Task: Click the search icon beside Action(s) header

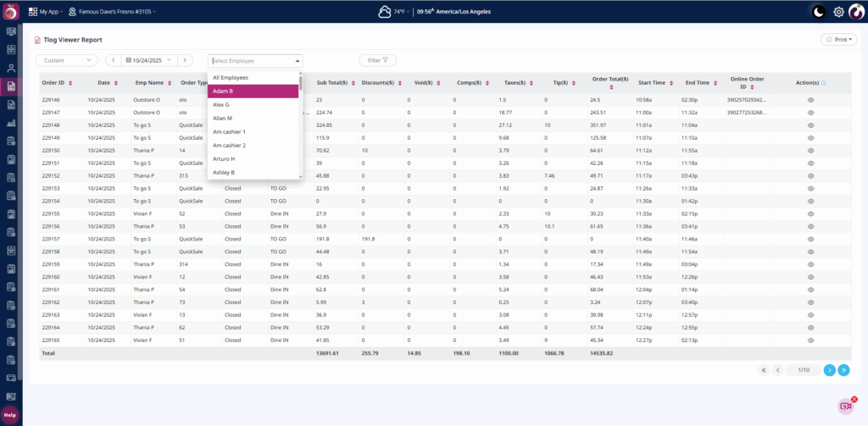Action: (823, 83)
